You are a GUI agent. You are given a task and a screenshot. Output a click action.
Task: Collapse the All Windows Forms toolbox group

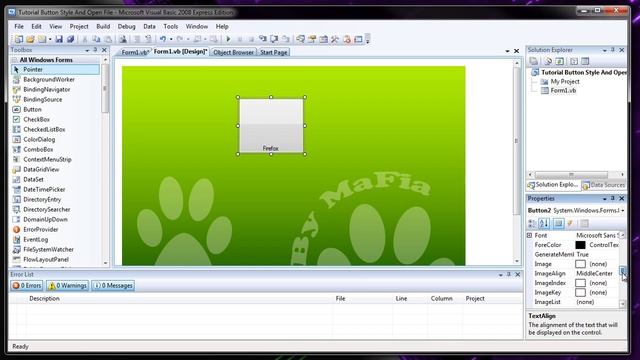[15, 60]
